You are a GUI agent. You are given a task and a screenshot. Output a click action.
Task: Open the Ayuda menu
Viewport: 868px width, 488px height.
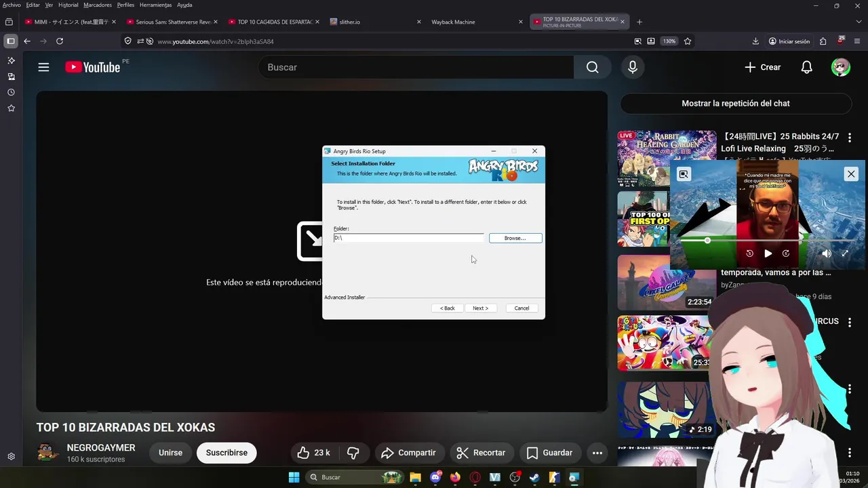(x=184, y=5)
